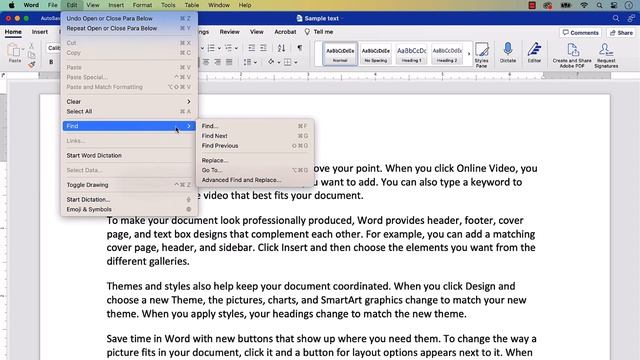Switch to the Acrobat ribbon tab
Viewport: 640px width, 360px height.
click(285, 31)
